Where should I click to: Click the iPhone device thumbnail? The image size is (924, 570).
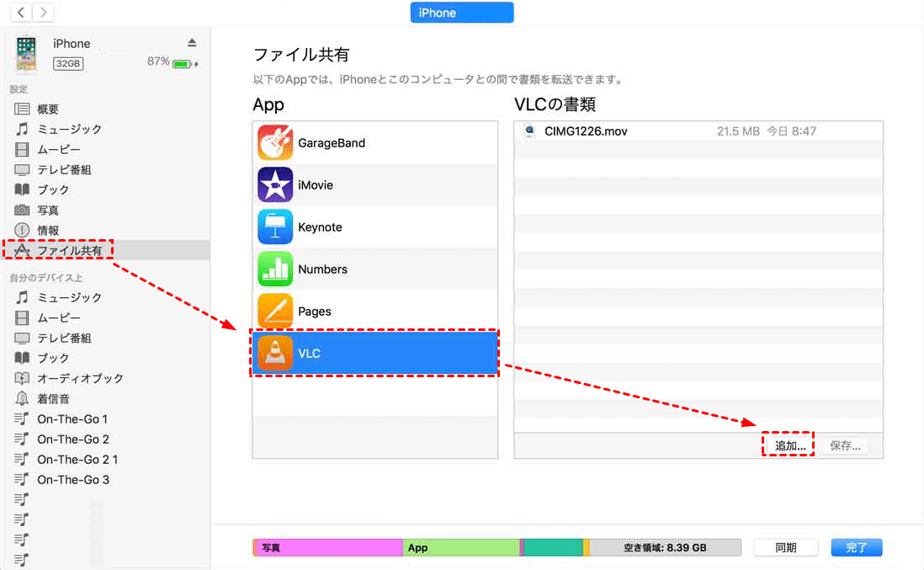click(26, 54)
